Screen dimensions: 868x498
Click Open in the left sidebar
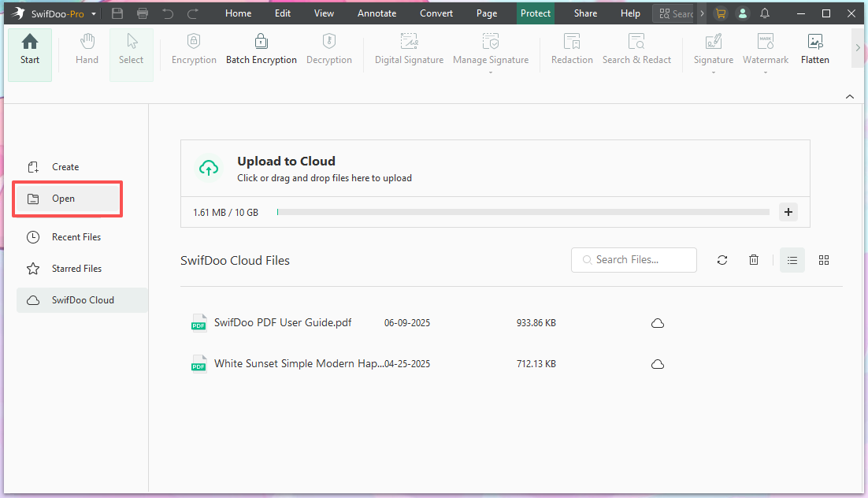[64, 199]
